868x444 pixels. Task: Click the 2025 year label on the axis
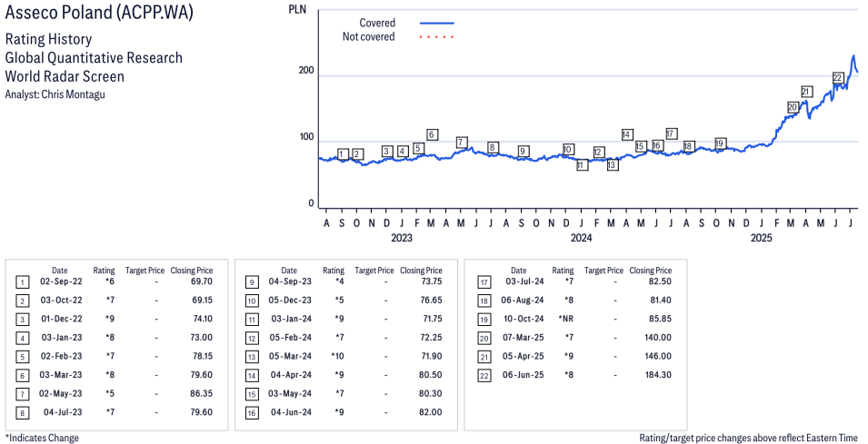click(x=761, y=238)
